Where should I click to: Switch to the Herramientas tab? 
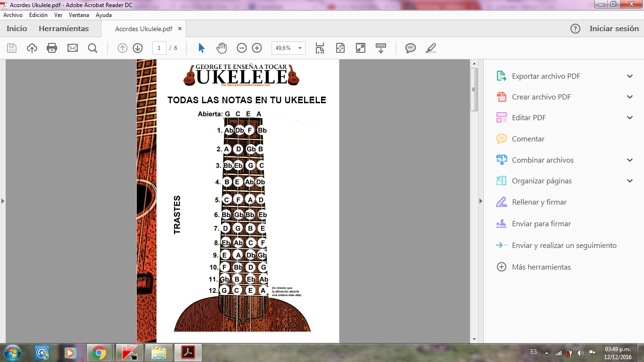tap(64, 29)
